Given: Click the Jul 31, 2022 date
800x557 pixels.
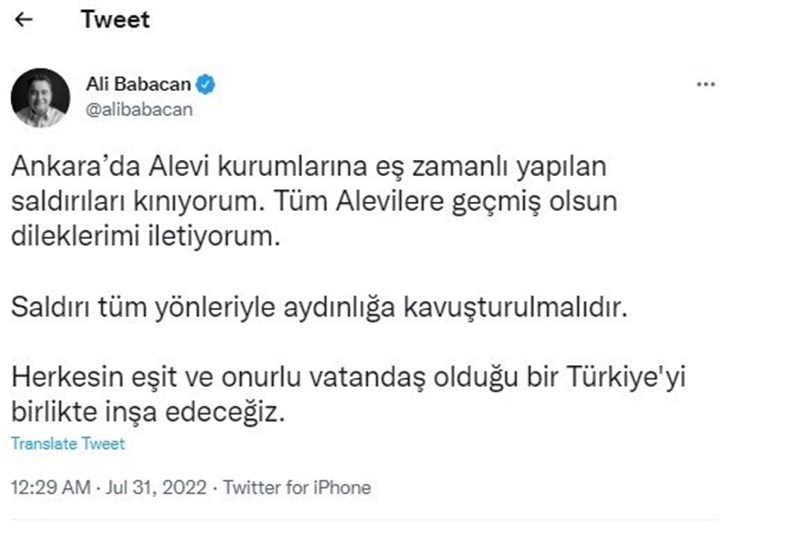Looking at the screenshot, I should tap(156, 487).
